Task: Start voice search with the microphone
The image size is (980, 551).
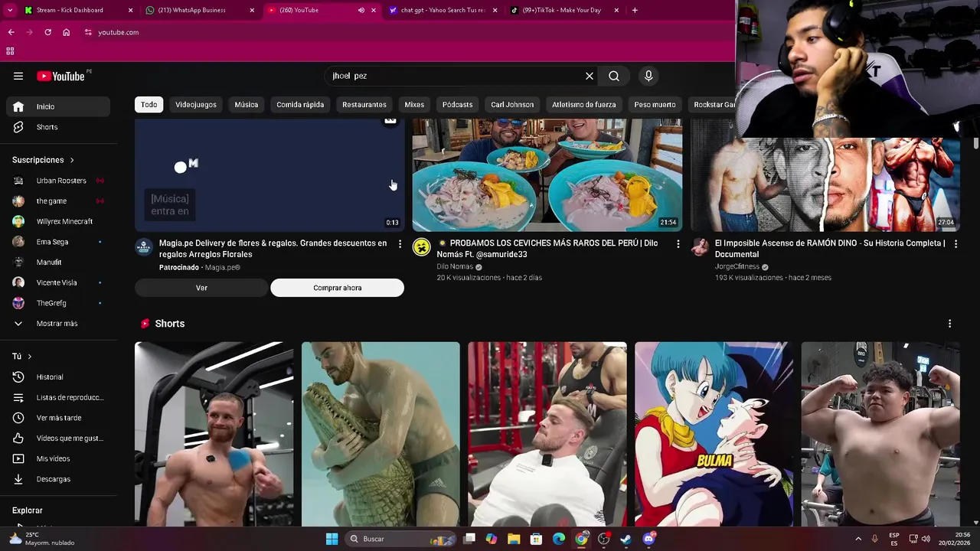Action: click(x=648, y=76)
